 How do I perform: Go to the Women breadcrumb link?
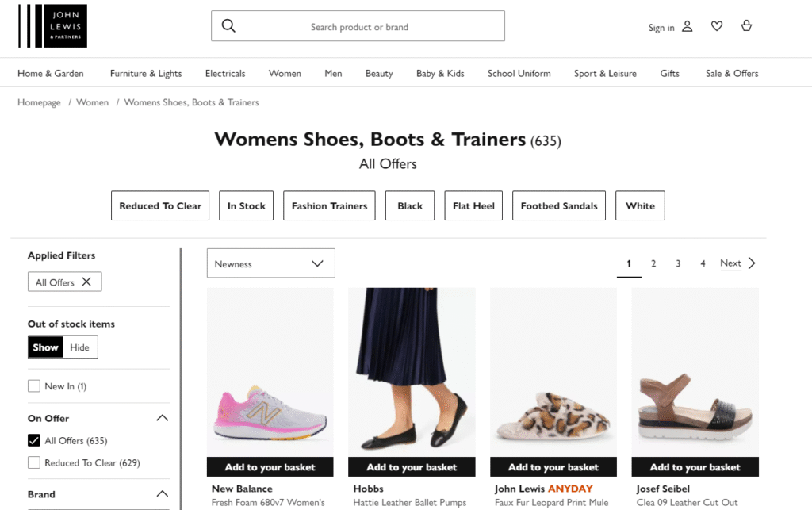click(93, 102)
